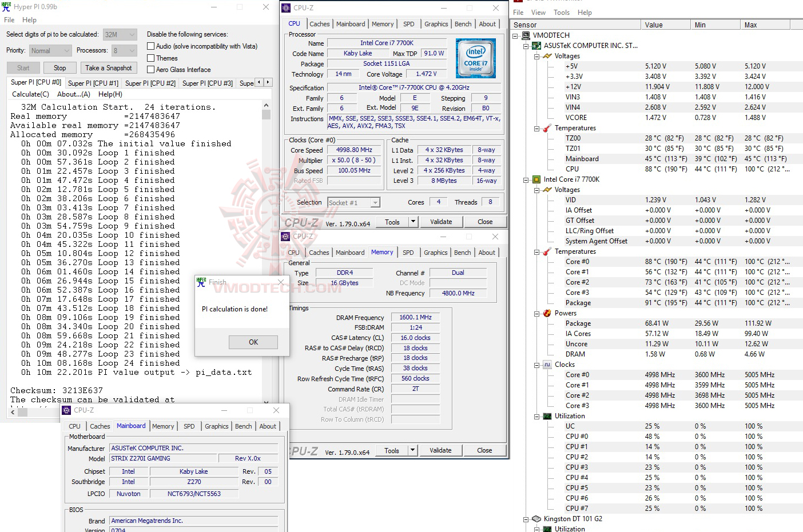The image size is (803, 532).
Task: Click Validate in the CPU-Z memory window
Action: click(x=440, y=450)
